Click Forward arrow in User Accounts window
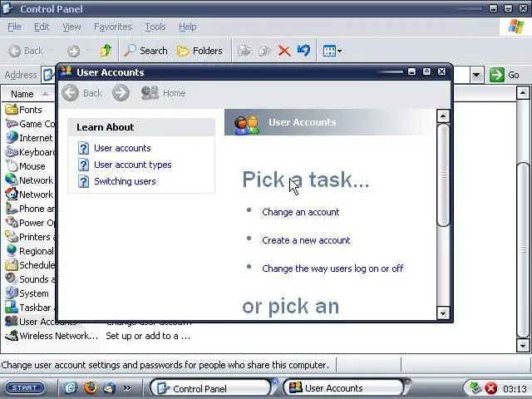This screenshot has width=532, height=399. (121, 93)
